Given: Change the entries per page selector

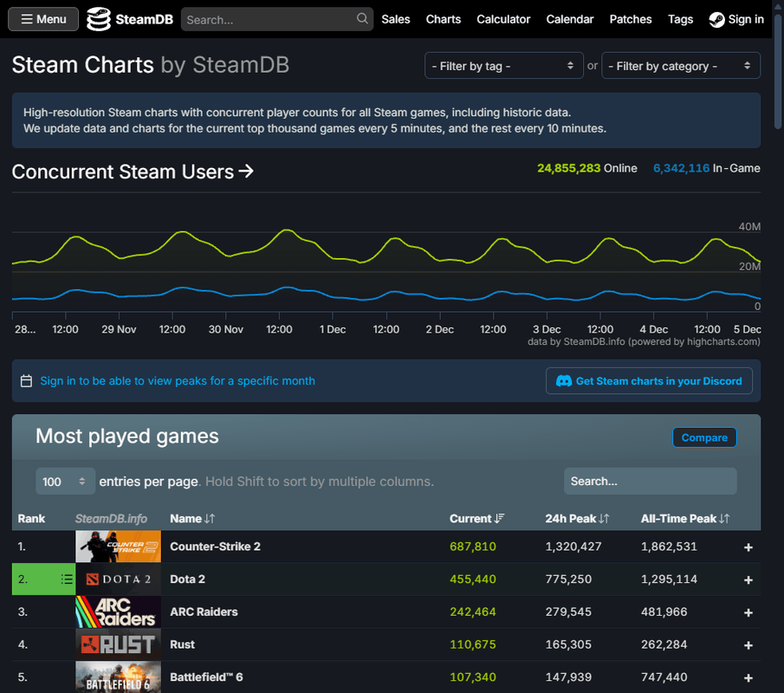Looking at the screenshot, I should 65,482.
